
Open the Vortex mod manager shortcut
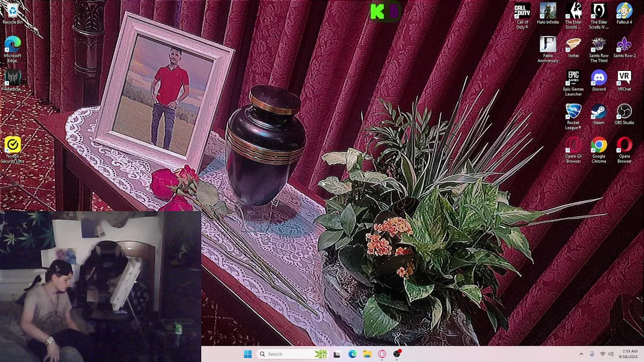[x=574, y=47]
